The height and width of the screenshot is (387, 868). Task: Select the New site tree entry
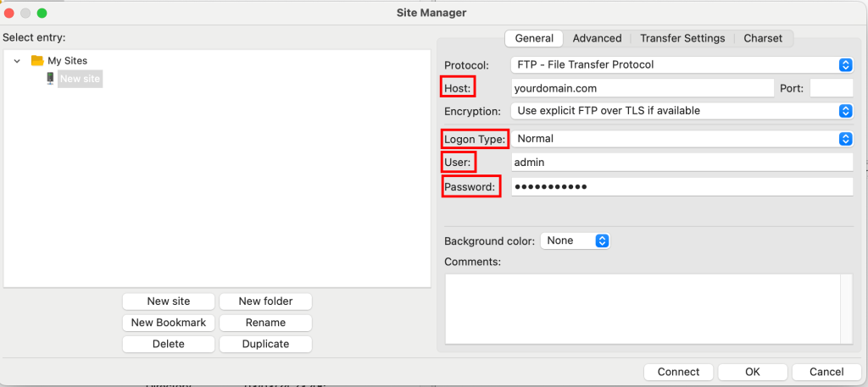pos(81,79)
